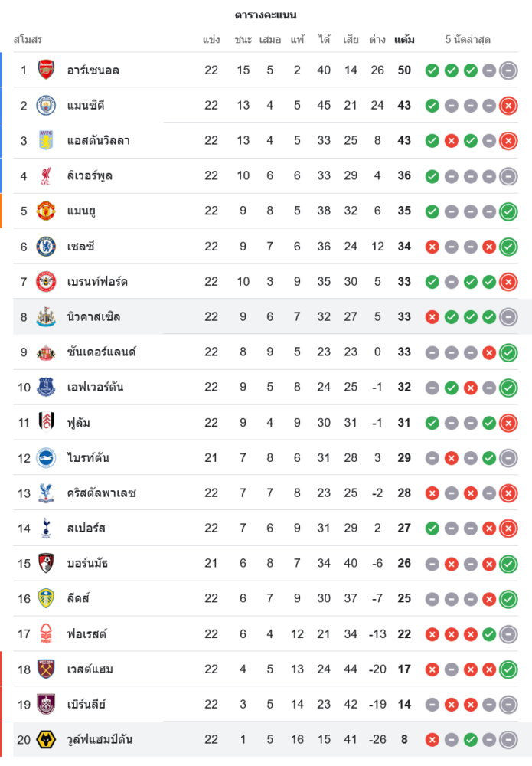Open the เบรนท์ฟอร์ด team page
Image resolution: width=532 pixels, height=766 pixels.
[97, 282]
